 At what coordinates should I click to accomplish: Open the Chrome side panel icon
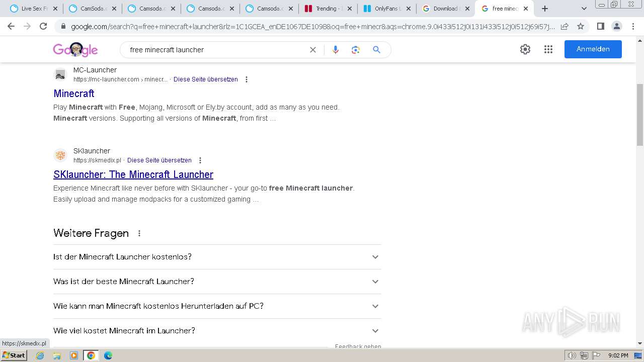pos(600,26)
